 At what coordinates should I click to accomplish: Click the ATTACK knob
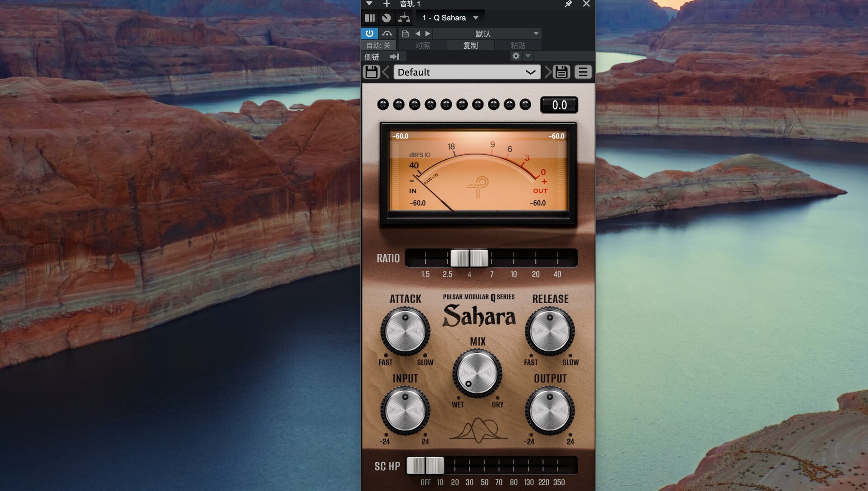click(405, 331)
